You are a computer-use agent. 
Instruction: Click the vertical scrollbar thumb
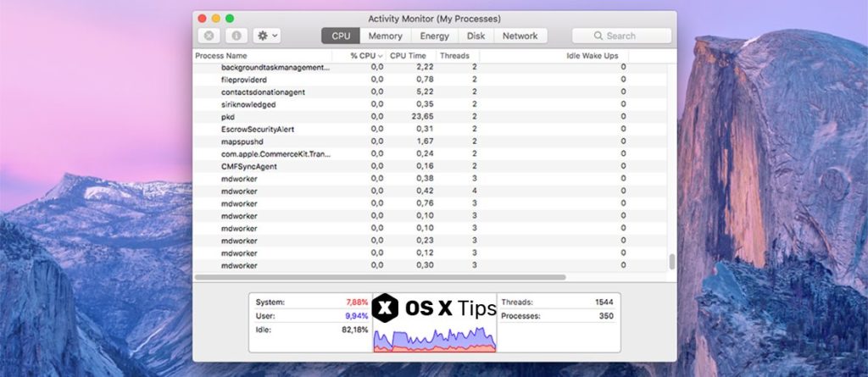pos(672,261)
